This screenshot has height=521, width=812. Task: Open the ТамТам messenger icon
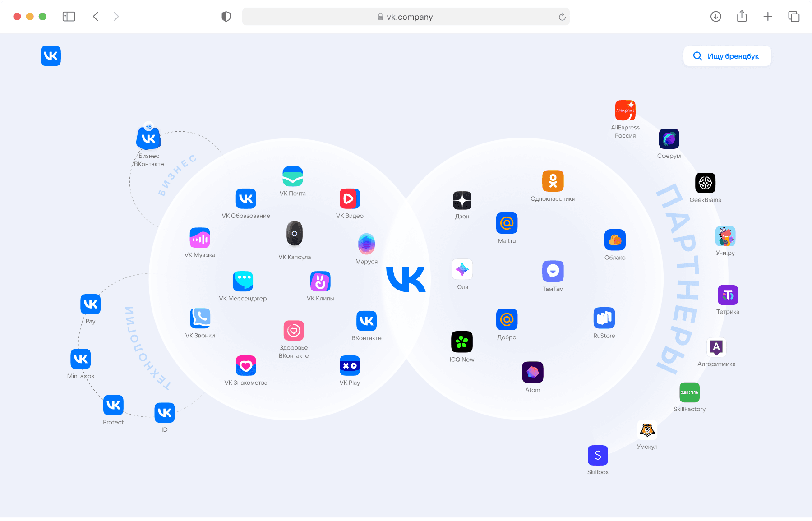point(553,271)
